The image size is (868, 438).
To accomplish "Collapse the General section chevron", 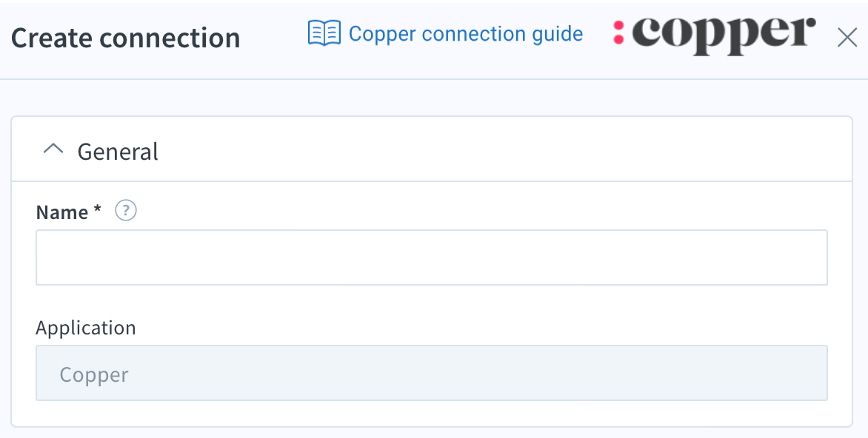I will click(x=53, y=149).
